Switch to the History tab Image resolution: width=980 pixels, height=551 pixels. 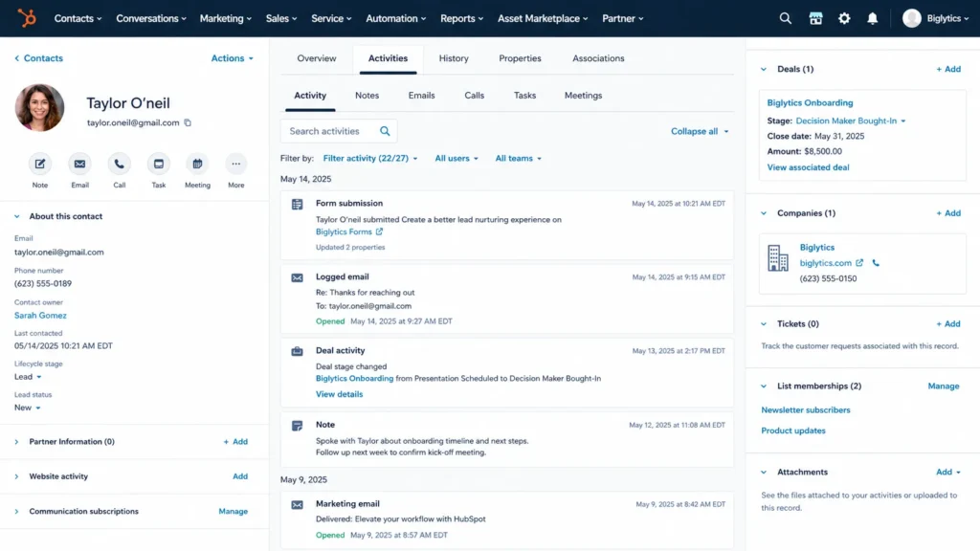(453, 58)
